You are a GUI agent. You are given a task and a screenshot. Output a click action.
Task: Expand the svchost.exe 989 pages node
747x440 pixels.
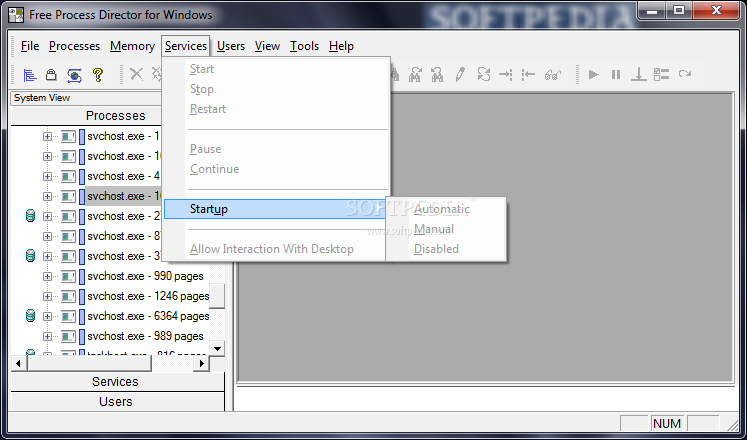pos(47,336)
